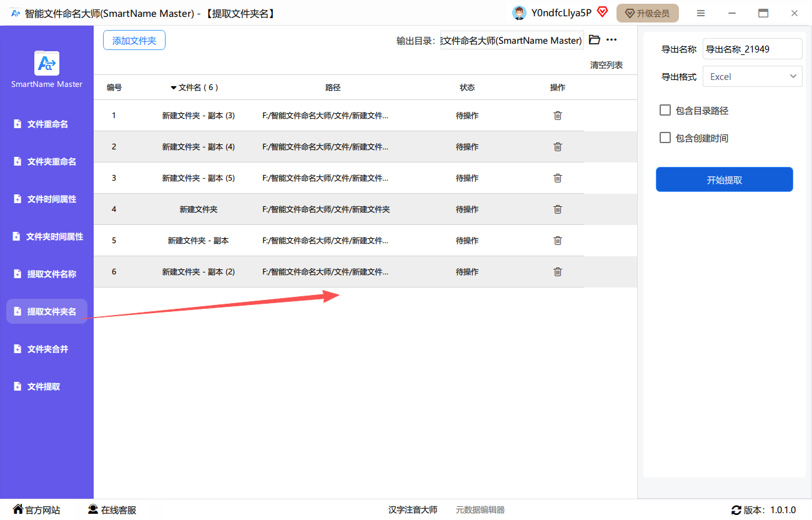Image resolution: width=812 pixels, height=520 pixels.
Task: Toggle 包含创建时间 checkbox
Action: point(665,138)
